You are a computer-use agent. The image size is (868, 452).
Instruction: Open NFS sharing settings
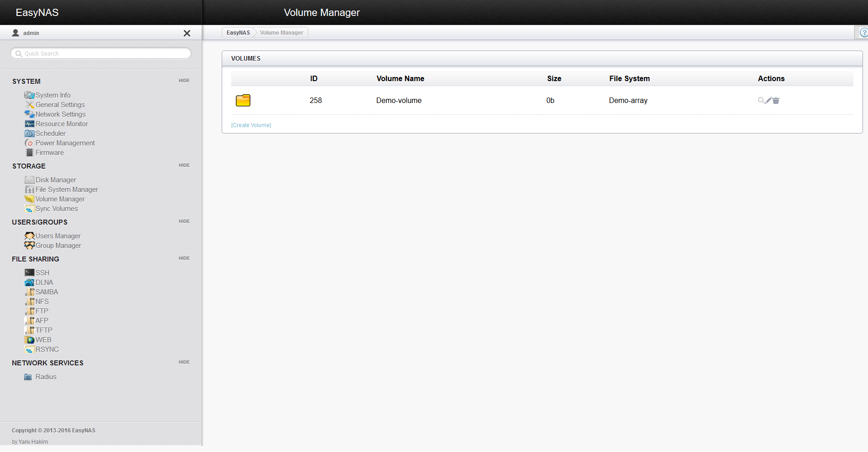42,302
